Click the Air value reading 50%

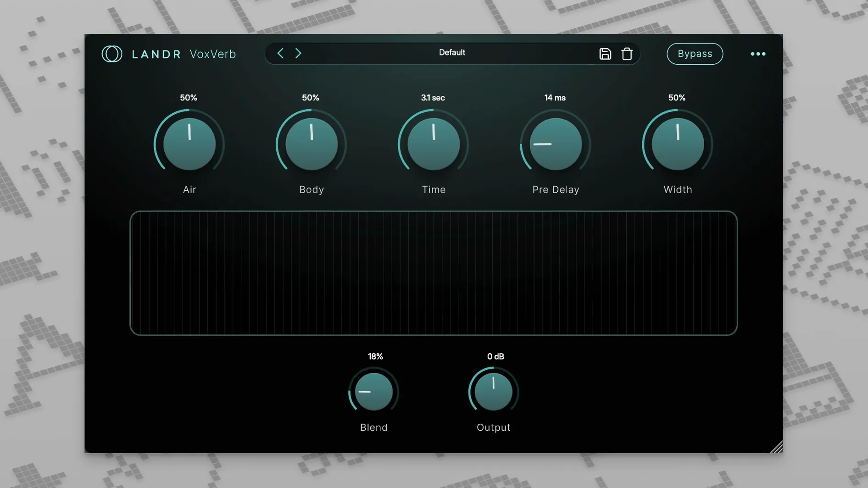click(x=189, y=98)
